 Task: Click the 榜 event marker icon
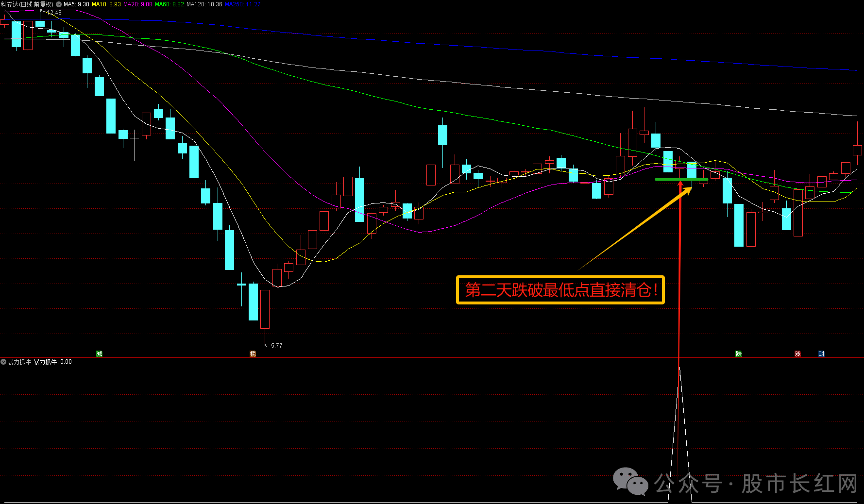click(x=253, y=353)
